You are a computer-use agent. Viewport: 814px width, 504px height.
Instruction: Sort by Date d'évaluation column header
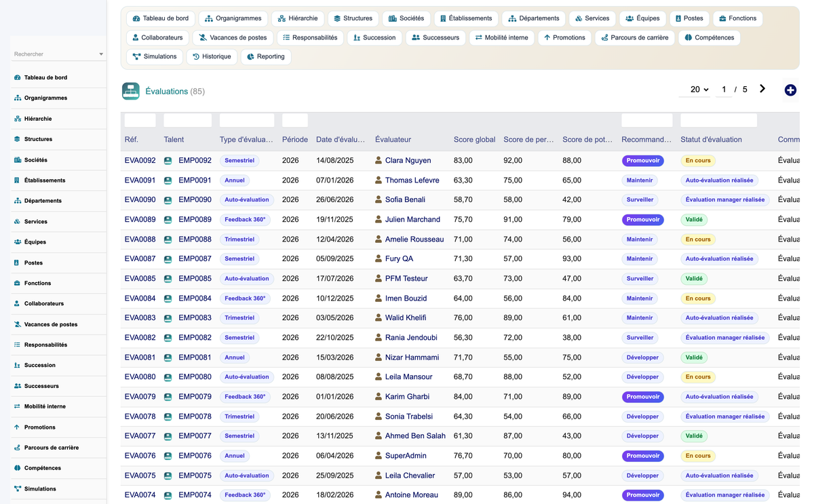pos(341,140)
